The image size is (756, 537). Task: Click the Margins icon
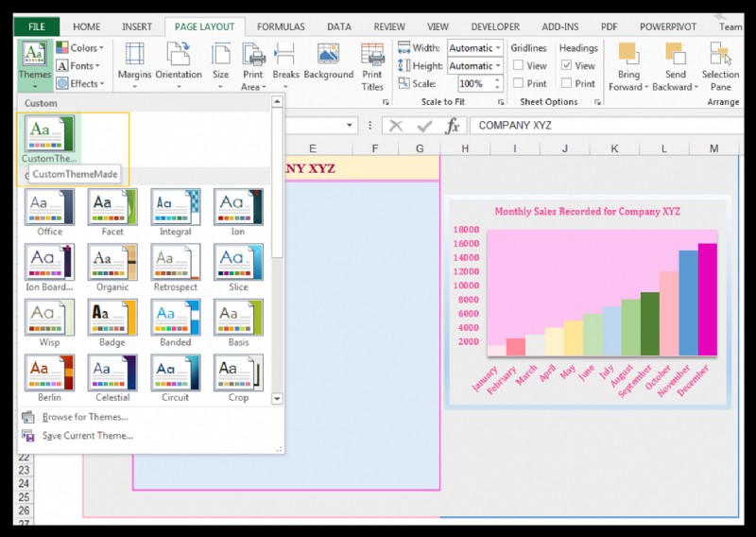click(134, 54)
